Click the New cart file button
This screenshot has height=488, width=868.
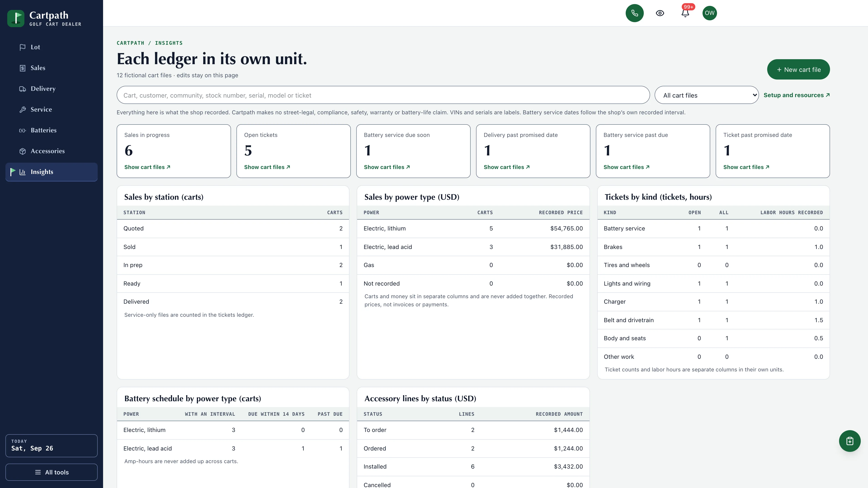point(798,70)
